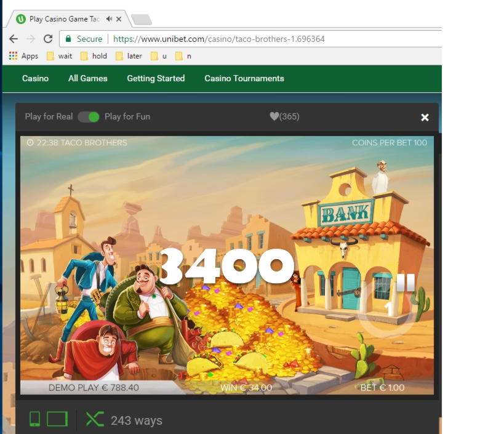Click the 243 ways label
This screenshot has height=434, width=504.
tap(137, 420)
